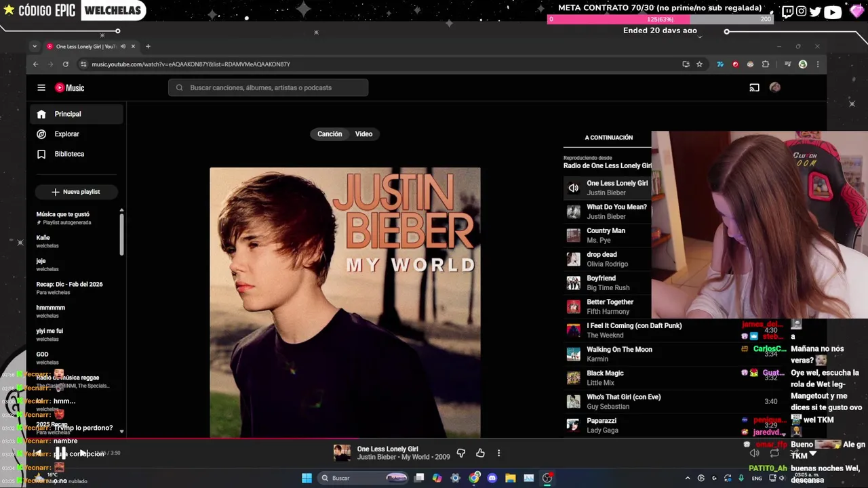Screen dimensions: 868x488
Task: Open Explorar in the sidebar
Action: [x=77, y=134]
